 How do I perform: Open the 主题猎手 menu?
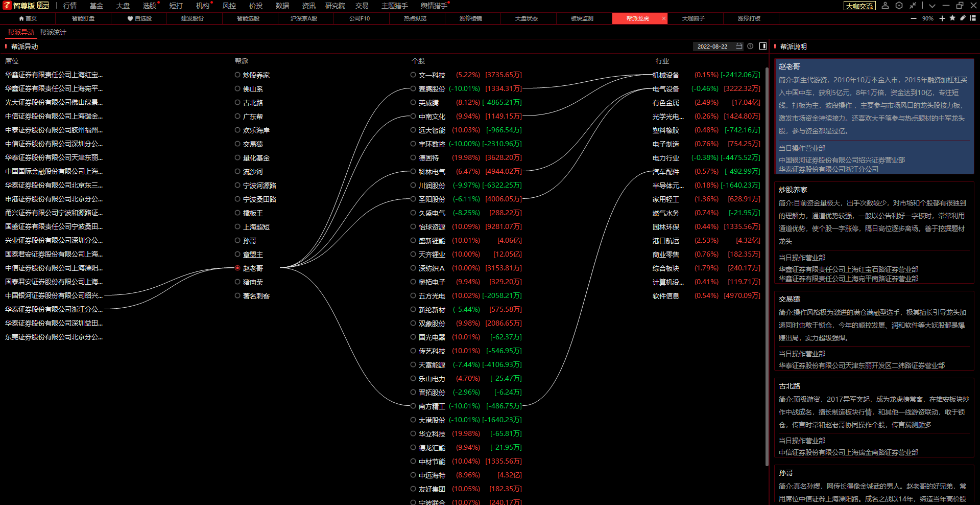coord(395,6)
